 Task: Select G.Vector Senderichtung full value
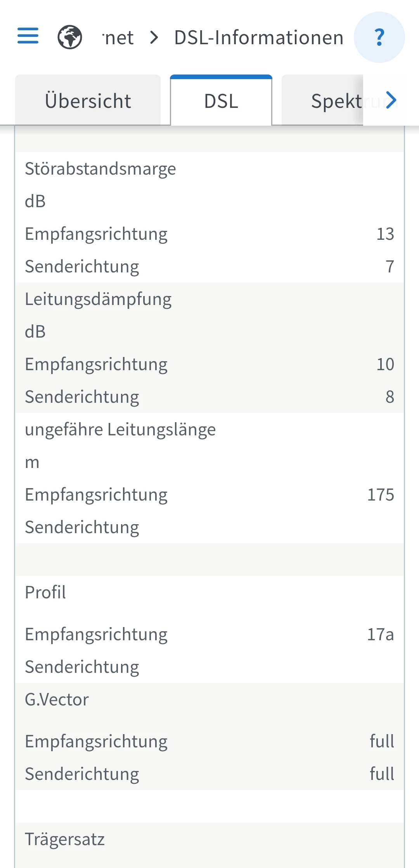(382, 774)
